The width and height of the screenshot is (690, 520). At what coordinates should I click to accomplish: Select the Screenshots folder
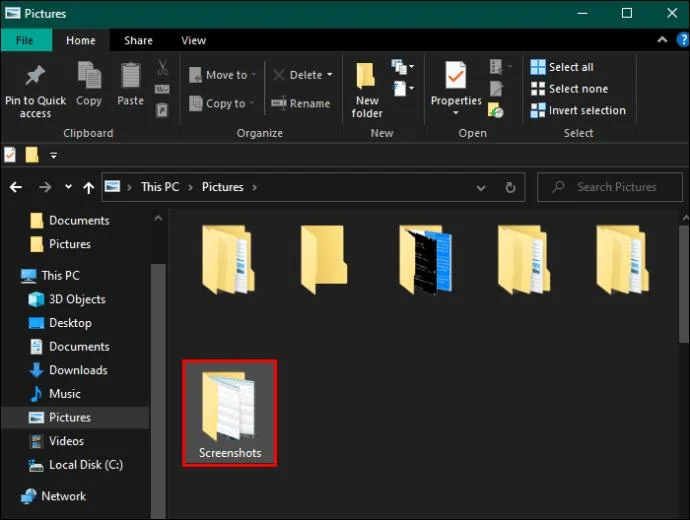(229, 413)
